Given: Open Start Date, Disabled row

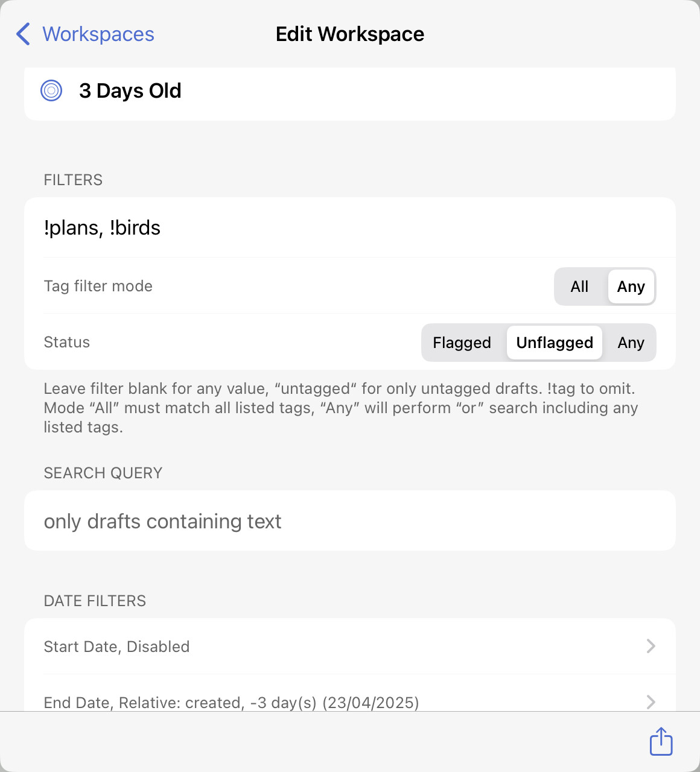Looking at the screenshot, I should click(350, 646).
